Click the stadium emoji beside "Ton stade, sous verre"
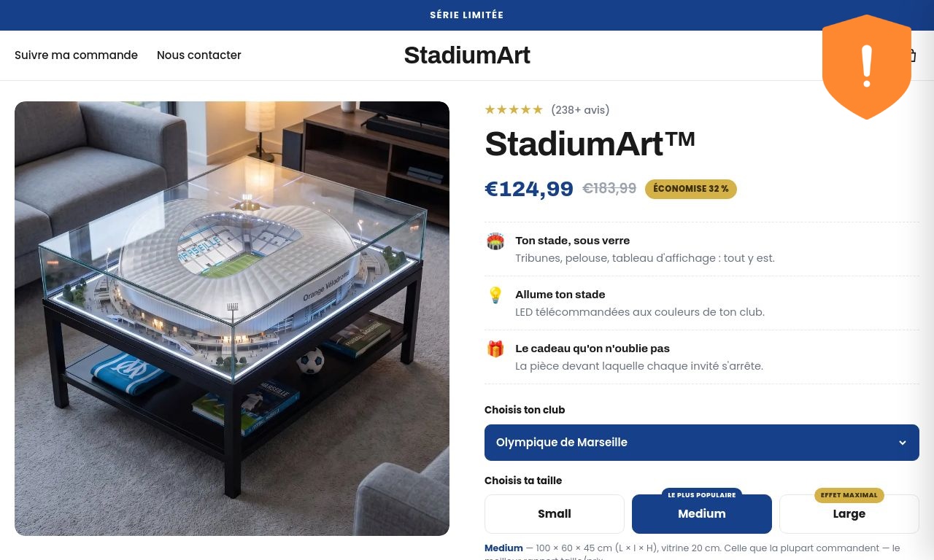The height and width of the screenshot is (560, 934). pyautogui.click(x=495, y=241)
